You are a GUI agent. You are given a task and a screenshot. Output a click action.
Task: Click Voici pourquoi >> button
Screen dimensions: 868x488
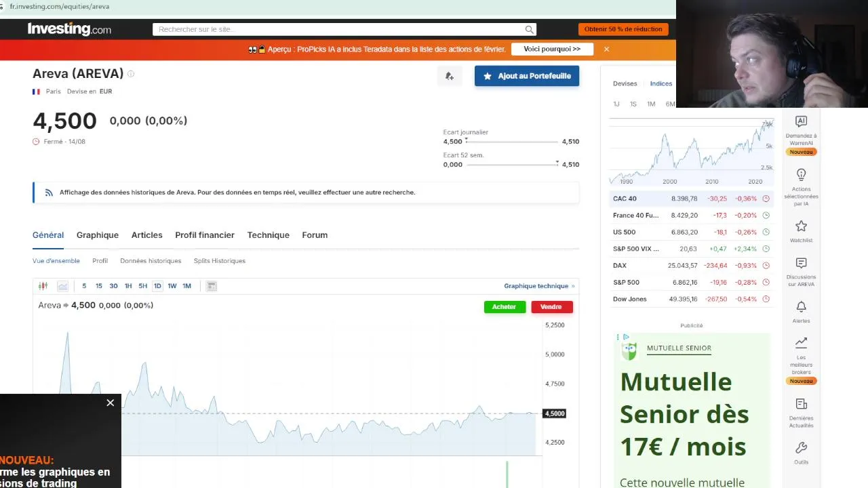tap(552, 49)
